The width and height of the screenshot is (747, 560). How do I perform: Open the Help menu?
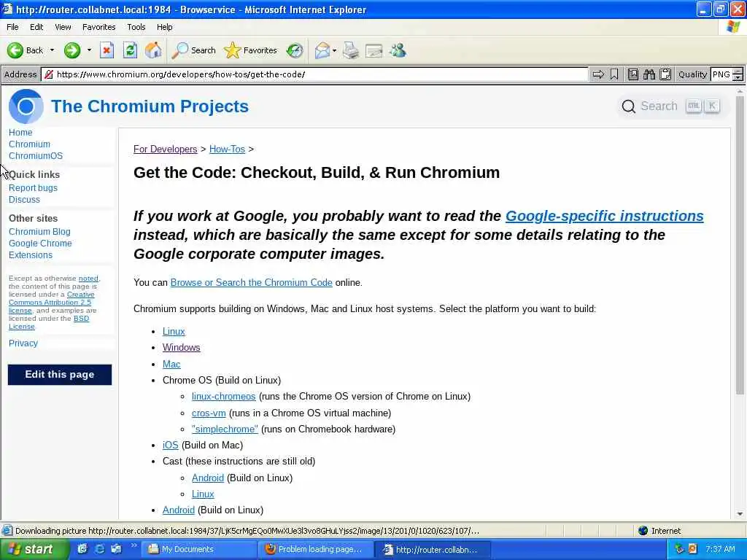164,27
